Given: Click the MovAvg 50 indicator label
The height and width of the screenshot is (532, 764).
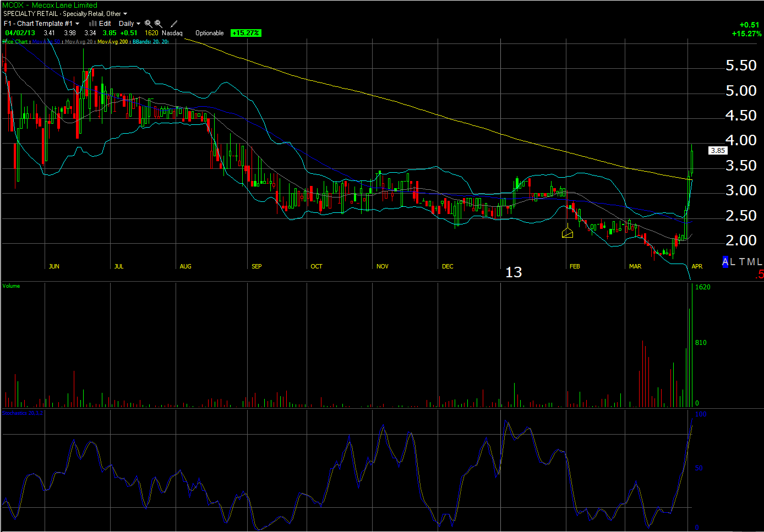Looking at the screenshot, I should [x=46, y=42].
